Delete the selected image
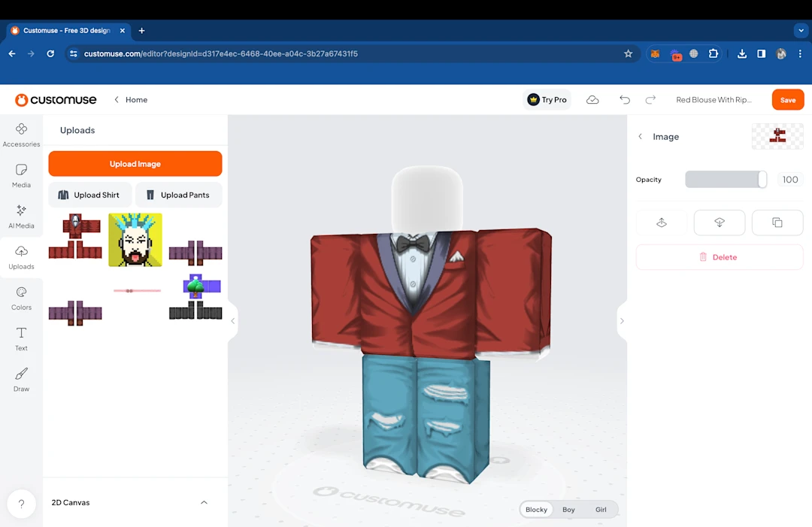 [720, 257]
